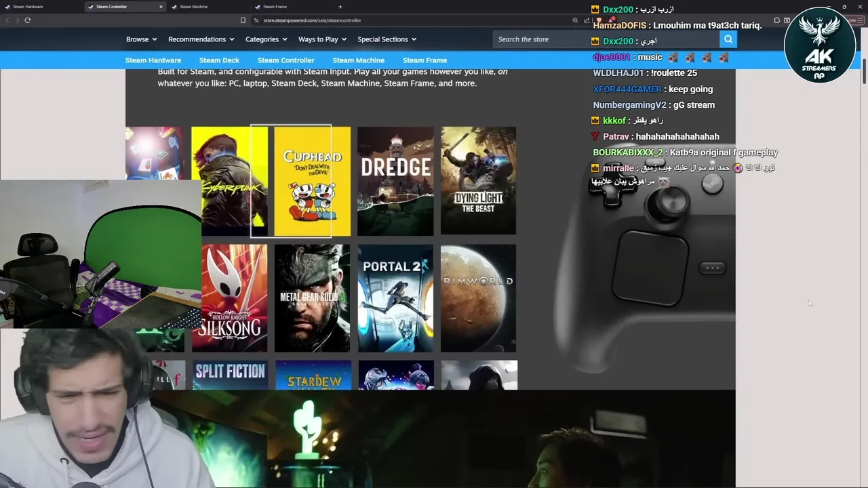This screenshot has width=868, height=488.
Task: Click chat username WLDLHAJ01
Action: tap(618, 73)
